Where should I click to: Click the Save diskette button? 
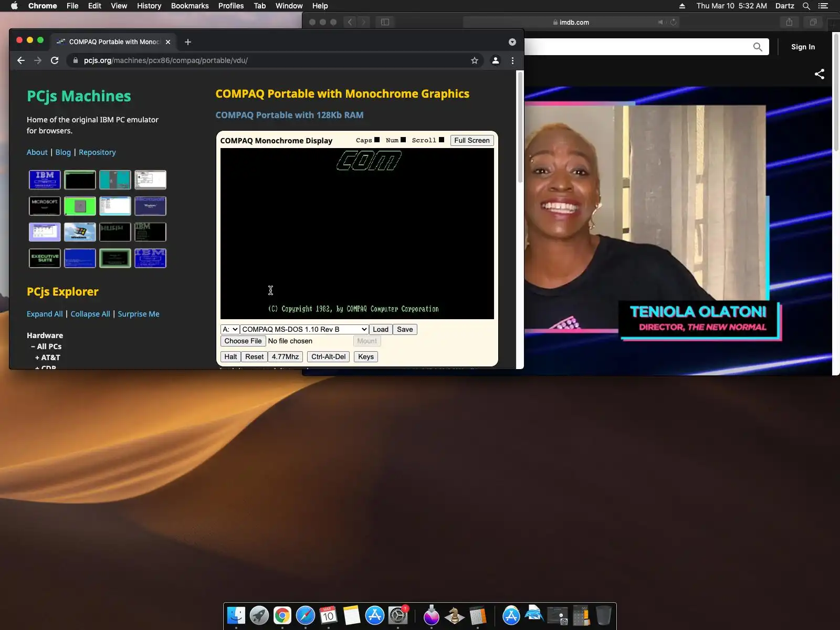click(405, 329)
